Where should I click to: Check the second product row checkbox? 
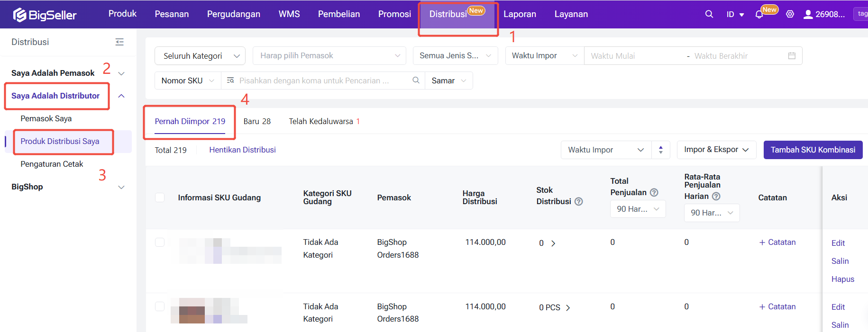point(160,306)
